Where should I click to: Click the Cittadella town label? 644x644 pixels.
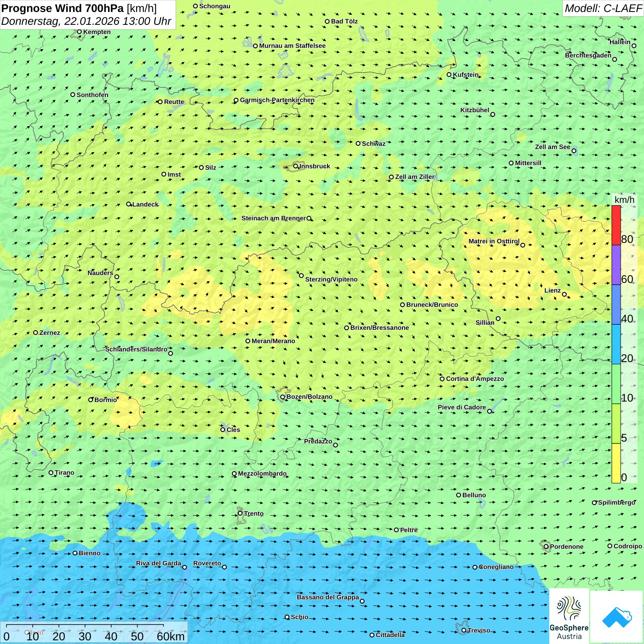[390, 635]
